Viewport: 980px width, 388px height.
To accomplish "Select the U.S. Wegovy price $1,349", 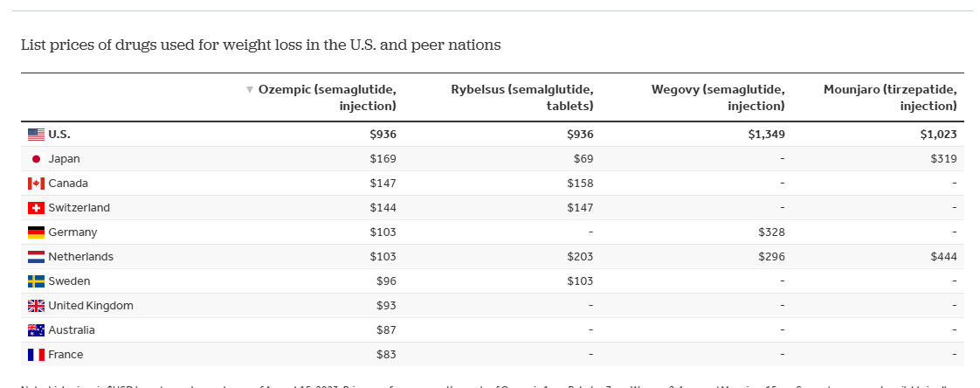I will pos(764,135).
